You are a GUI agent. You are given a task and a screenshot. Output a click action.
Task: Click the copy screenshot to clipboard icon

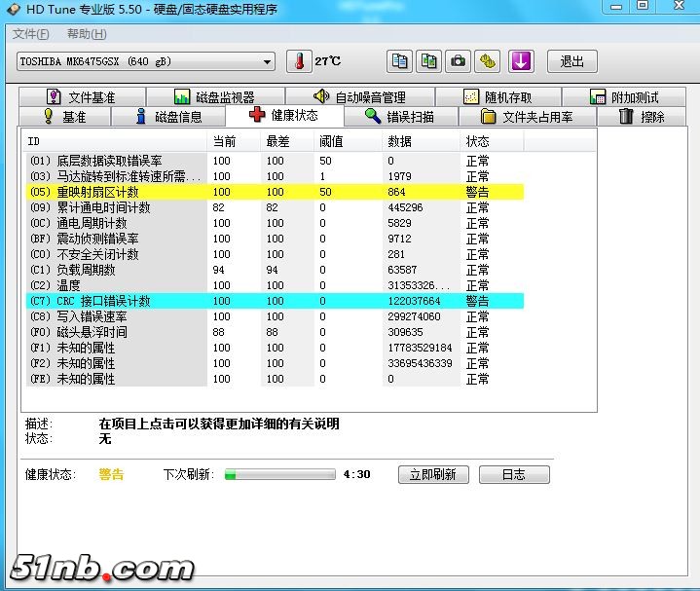[428, 61]
